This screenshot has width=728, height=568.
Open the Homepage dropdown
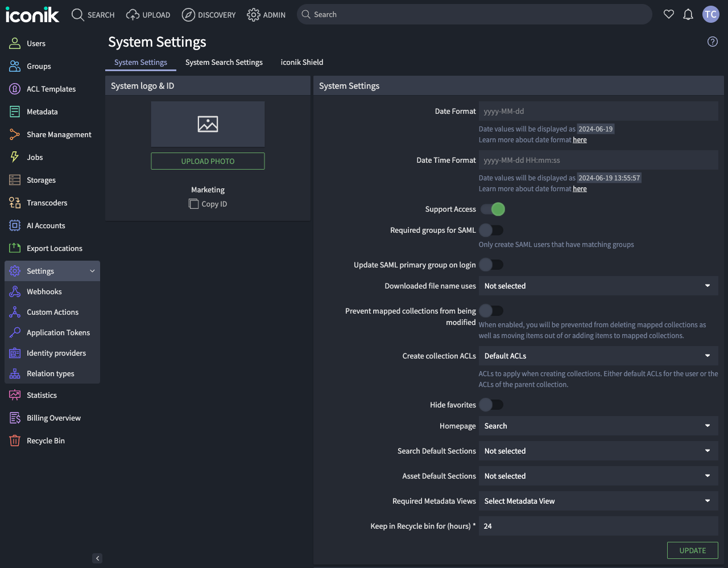point(598,426)
